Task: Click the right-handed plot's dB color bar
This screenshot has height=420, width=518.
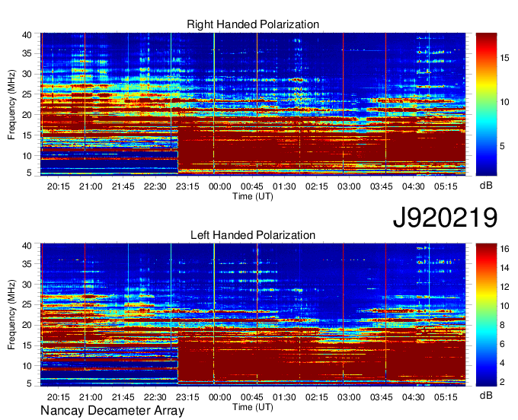Action: [486, 103]
